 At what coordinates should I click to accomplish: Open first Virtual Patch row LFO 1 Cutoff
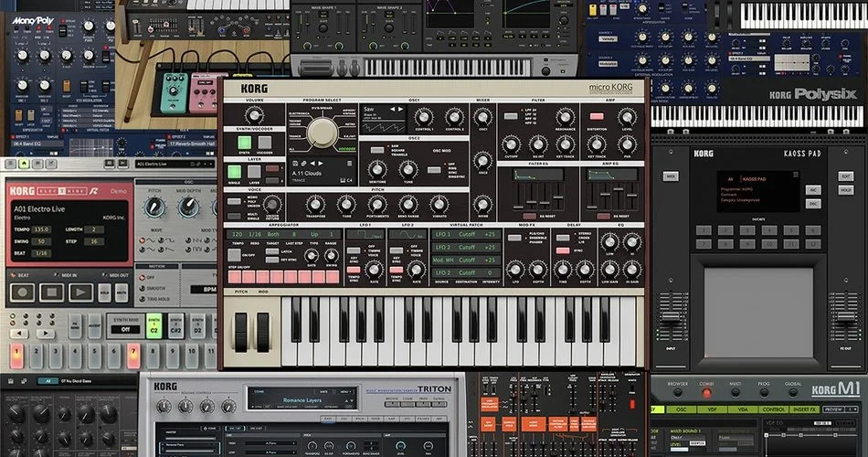click(x=465, y=234)
